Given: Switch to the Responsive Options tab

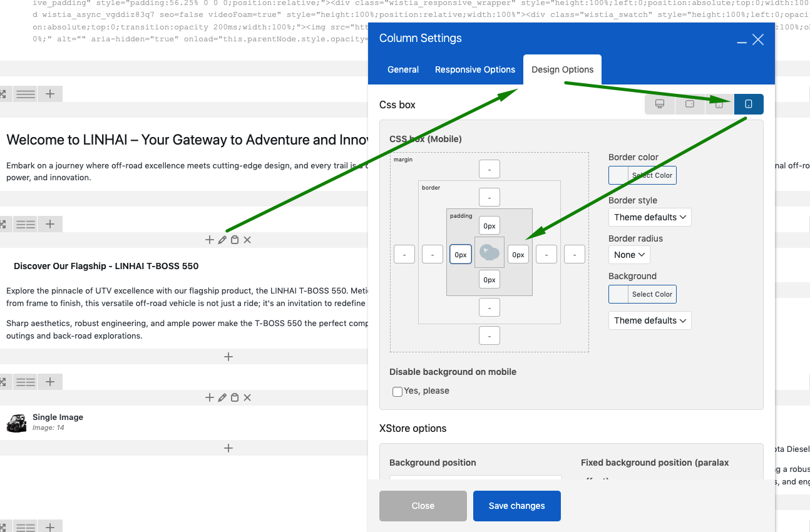Looking at the screenshot, I should [475, 69].
